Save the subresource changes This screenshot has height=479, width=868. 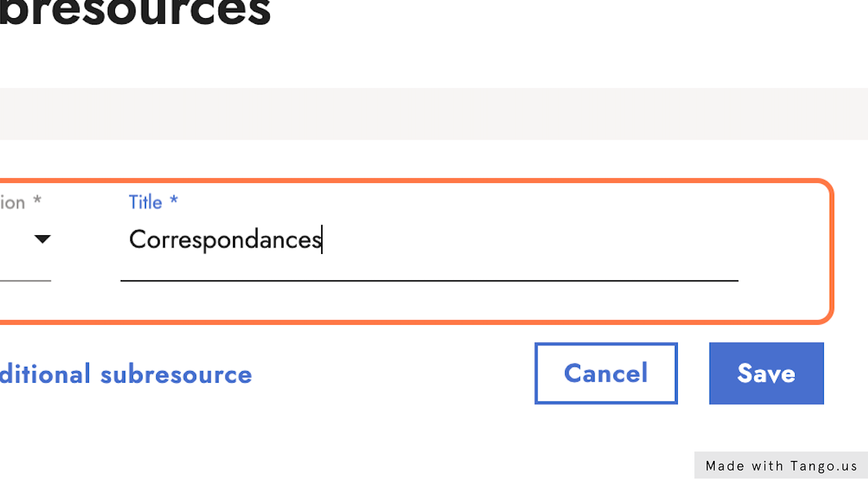click(766, 373)
